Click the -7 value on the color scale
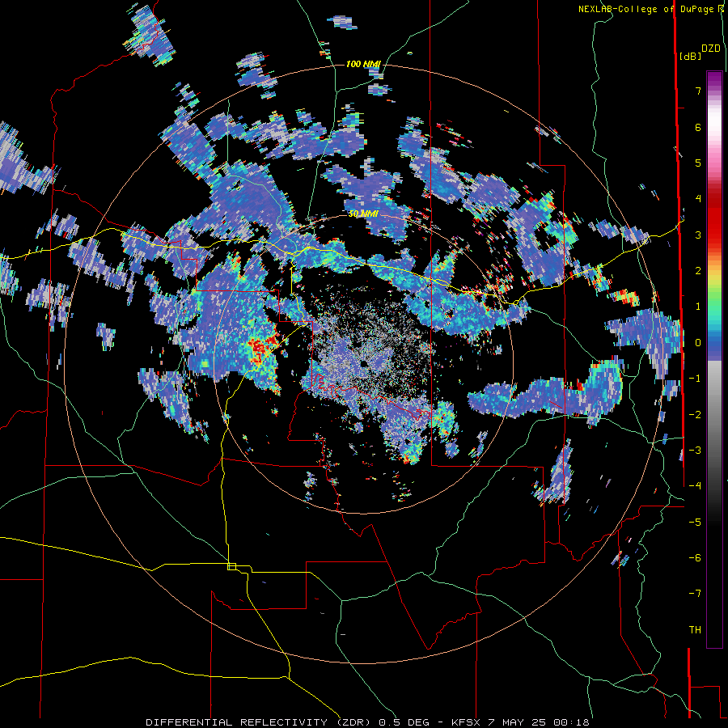Image resolution: width=728 pixels, height=728 pixels. point(695,594)
